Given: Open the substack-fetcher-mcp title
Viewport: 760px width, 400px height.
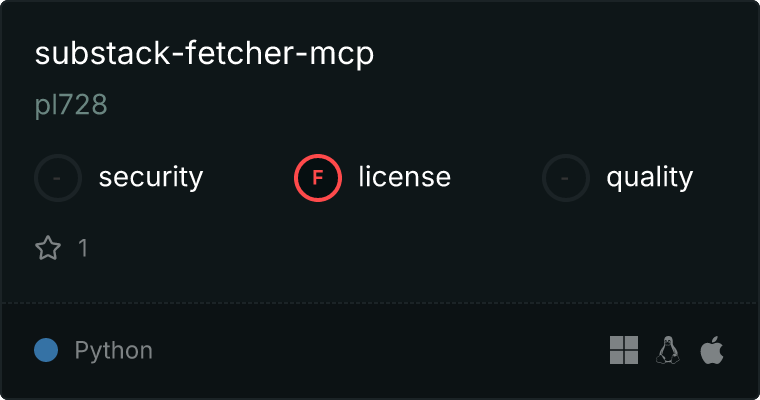Looking at the screenshot, I should [204, 53].
